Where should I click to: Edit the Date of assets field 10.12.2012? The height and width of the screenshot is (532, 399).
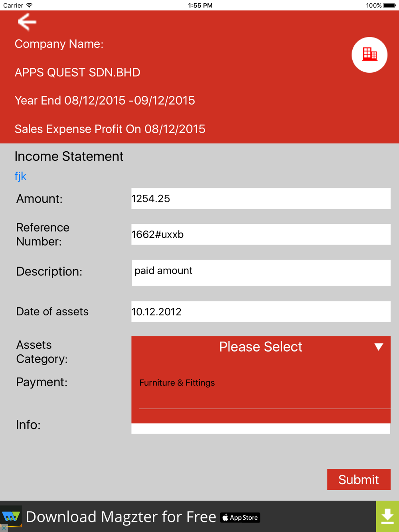pyautogui.click(x=261, y=312)
